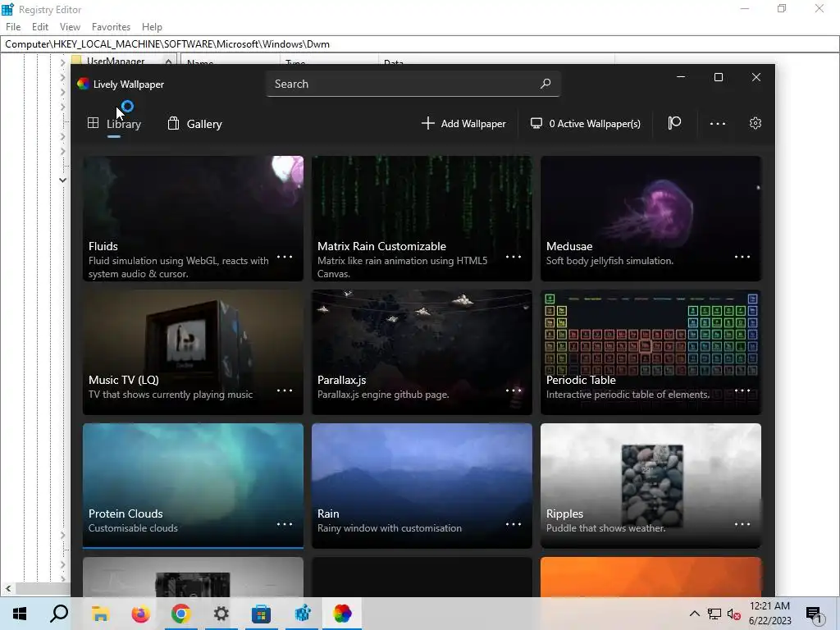Open the more options dots on Protein Clouds card
This screenshot has height=630, width=840.
[285, 524]
